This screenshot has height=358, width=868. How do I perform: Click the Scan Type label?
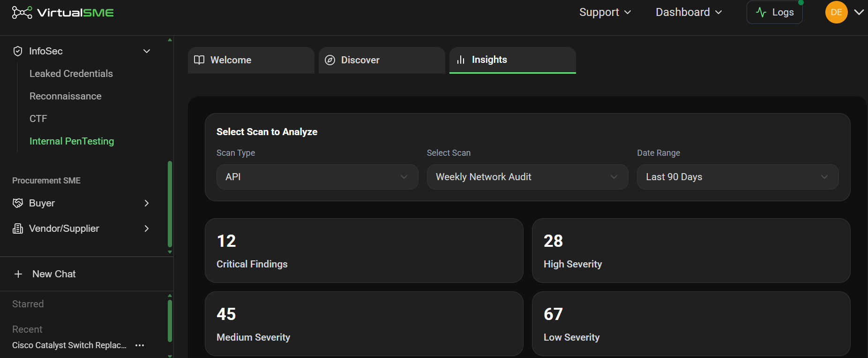(236, 153)
